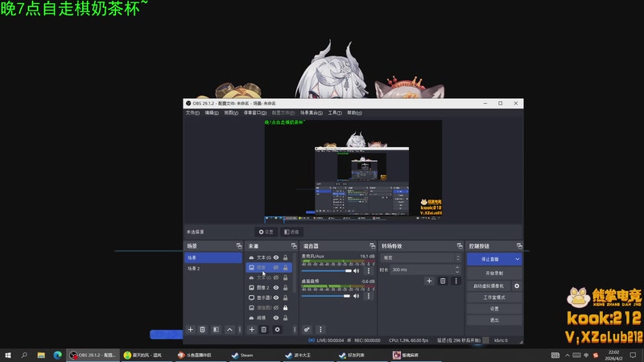The width and height of the screenshot is (644, 362).
Task: Open mixer options menu beside gears icon
Action: [x=320, y=330]
